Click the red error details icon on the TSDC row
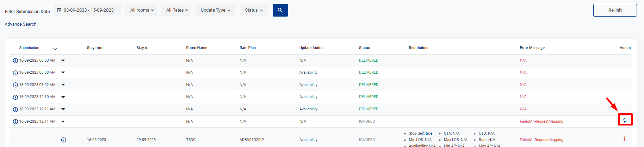This screenshot has height=147, width=644. coord(624,139)
